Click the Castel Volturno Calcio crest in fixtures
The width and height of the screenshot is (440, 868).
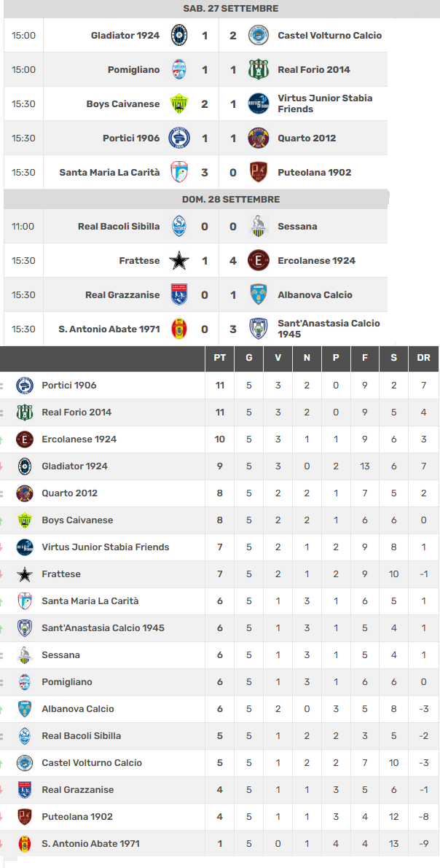tap(258, 35)
